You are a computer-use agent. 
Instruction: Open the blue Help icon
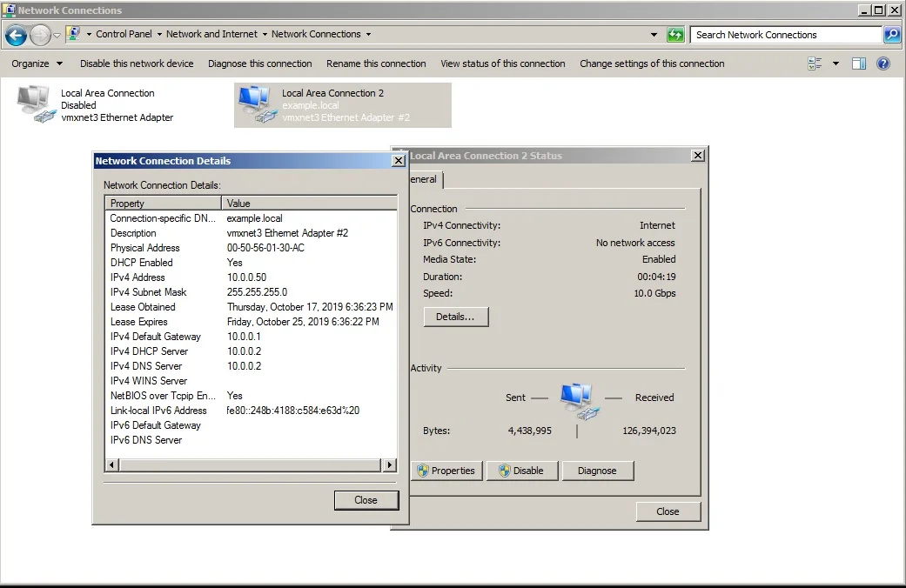[x=883, y=63]
